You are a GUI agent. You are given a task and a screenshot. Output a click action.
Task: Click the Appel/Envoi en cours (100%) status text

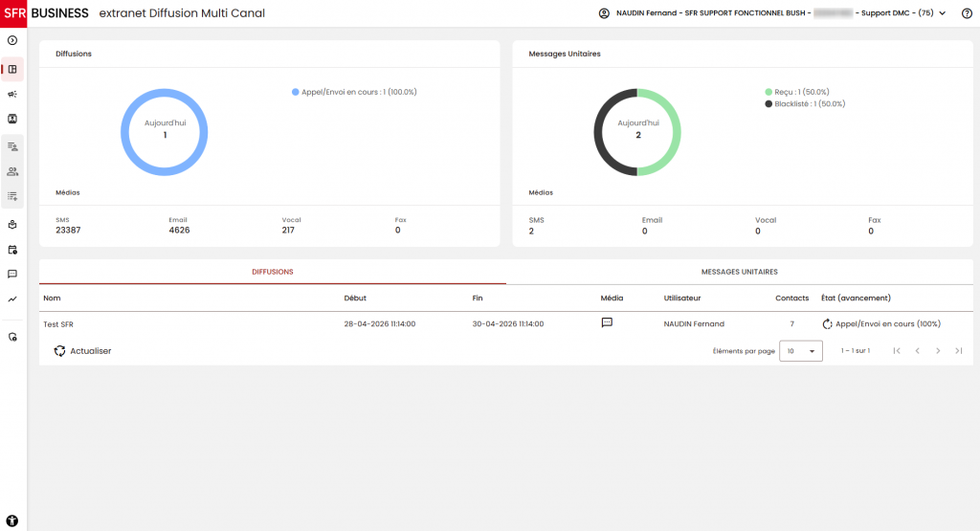pyautogui.click(x=888, y=324)
